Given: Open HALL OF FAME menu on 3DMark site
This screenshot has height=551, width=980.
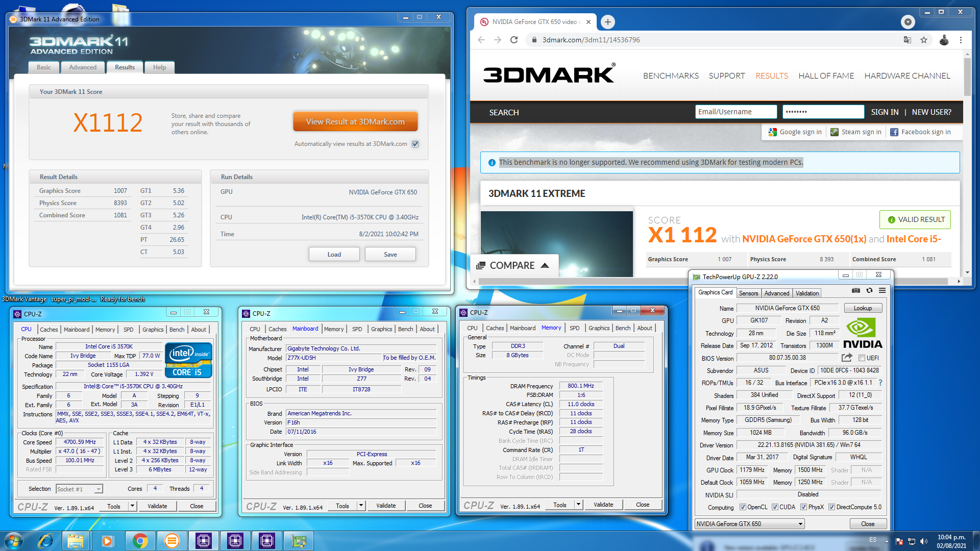Looking at the screenshot, I should click(826, 76).
